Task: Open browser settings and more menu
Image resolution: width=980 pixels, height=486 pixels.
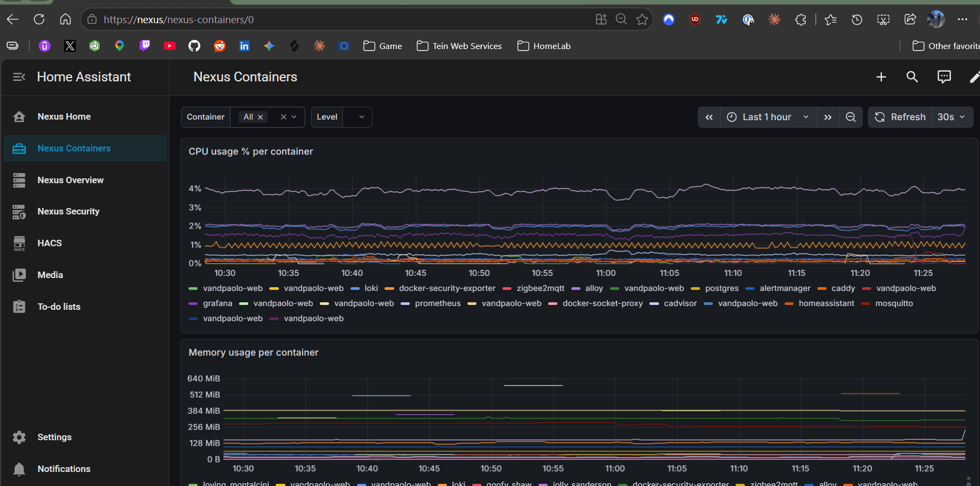Action: pos(963,19)
